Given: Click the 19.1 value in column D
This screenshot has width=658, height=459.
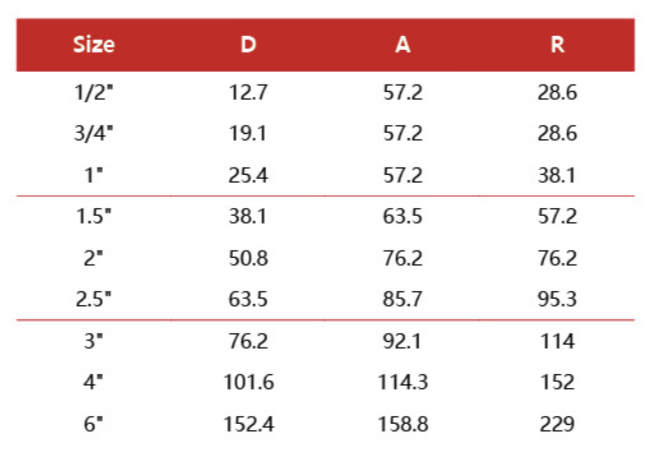Looking at the screenshot, I should [248, 134].
